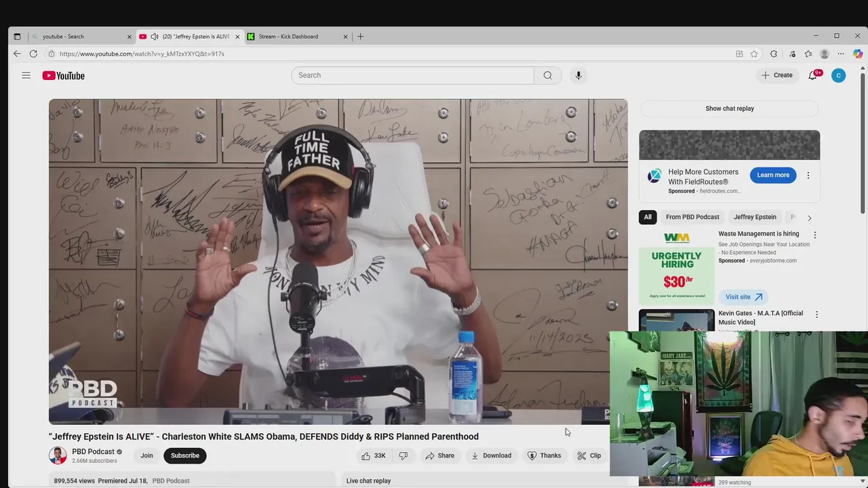This screenshot has width=868, height=488.
Task: Dislike the video with thumbs down
Action: coord(403,455)
